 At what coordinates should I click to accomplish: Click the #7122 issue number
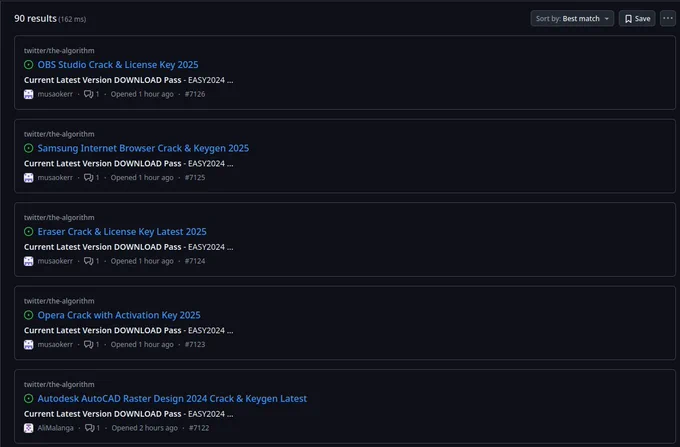click(199, 428)
